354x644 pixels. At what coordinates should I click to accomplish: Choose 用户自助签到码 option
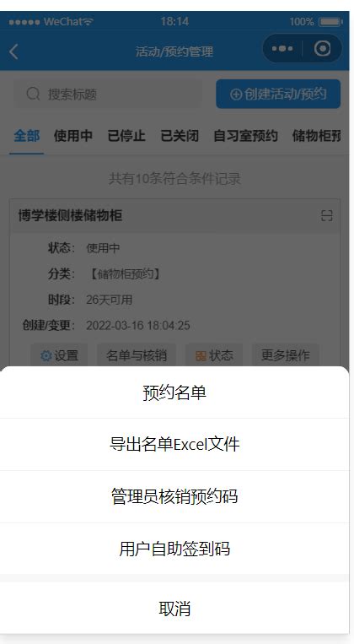pos(174,549)
